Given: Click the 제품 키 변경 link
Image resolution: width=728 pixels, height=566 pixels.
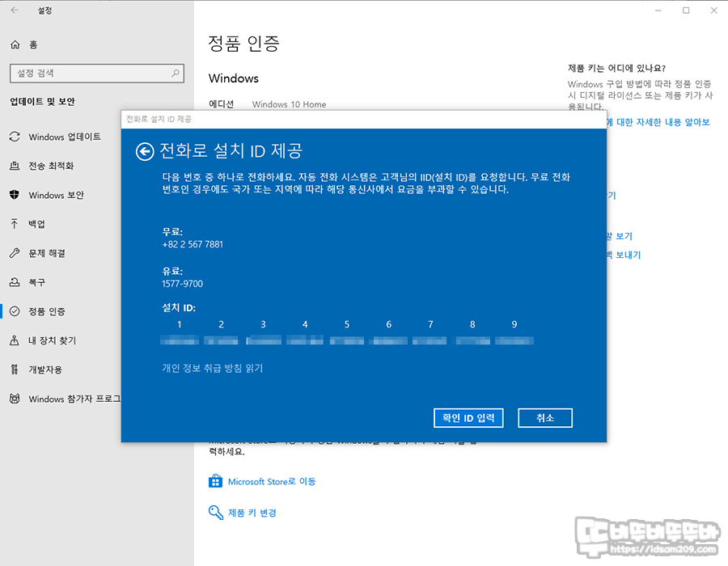Looking at the screenshot, I should [252, 513].
